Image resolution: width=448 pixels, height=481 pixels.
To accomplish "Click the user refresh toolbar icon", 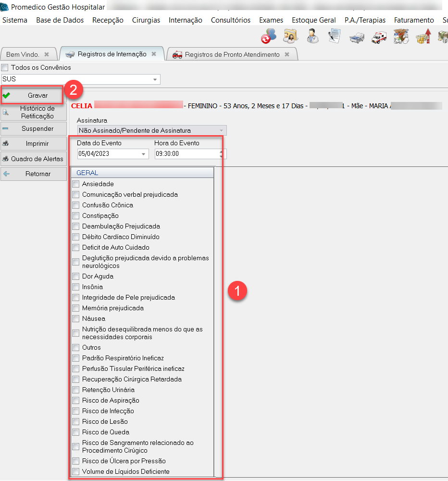I will [x=268, y=36].
